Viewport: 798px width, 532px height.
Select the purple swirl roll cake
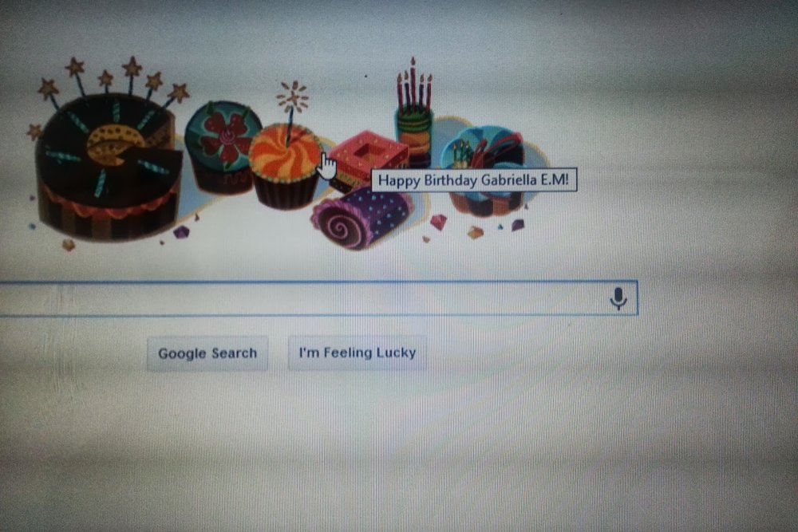coord(362,218)
